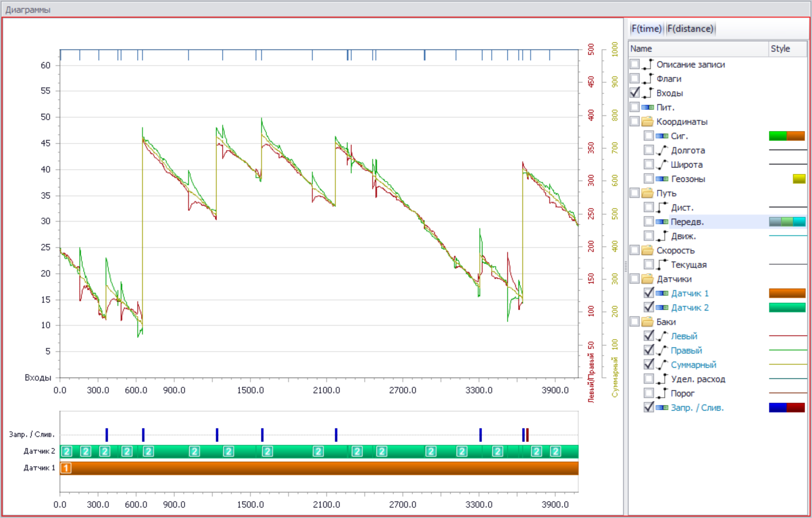Enable the Пит. checkbox
Viewport: 812px width, 518px height.
635,107
